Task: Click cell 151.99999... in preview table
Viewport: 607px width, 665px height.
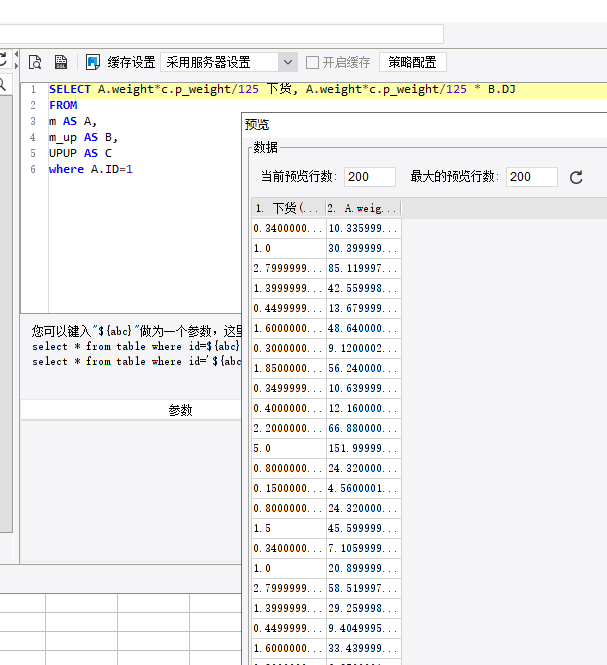Action: pos(364,448)
